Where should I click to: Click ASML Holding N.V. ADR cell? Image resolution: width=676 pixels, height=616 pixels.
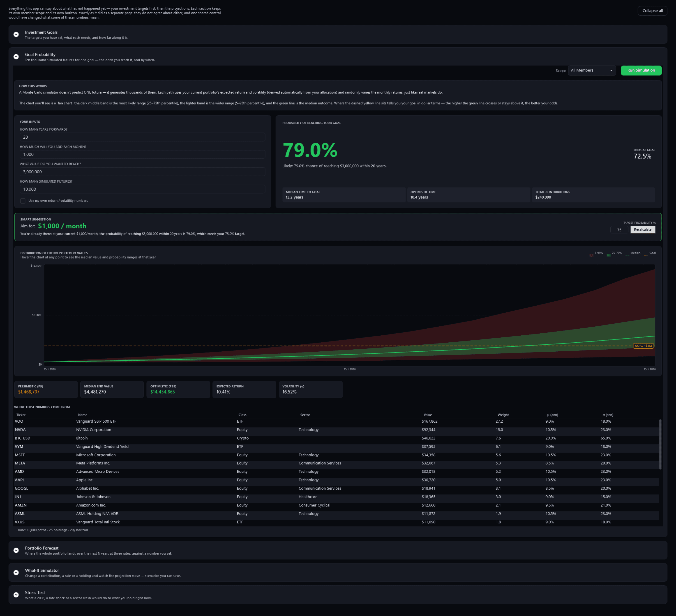97,514
